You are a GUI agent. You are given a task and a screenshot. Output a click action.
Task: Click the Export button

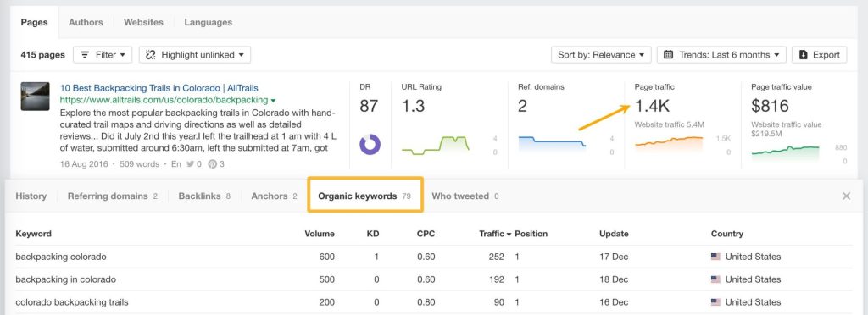pos(820,55)
